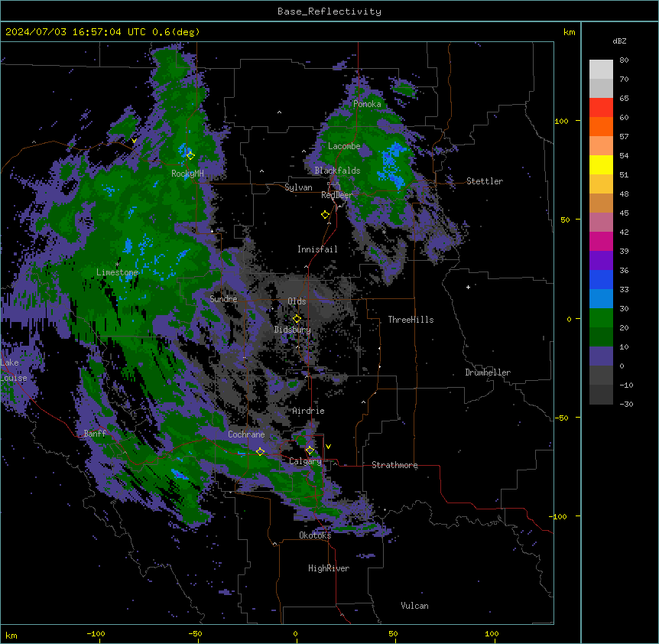Click the yellow 51-54 dBZ legend swatch
This screenshot has width=659, height=644.
601,164
